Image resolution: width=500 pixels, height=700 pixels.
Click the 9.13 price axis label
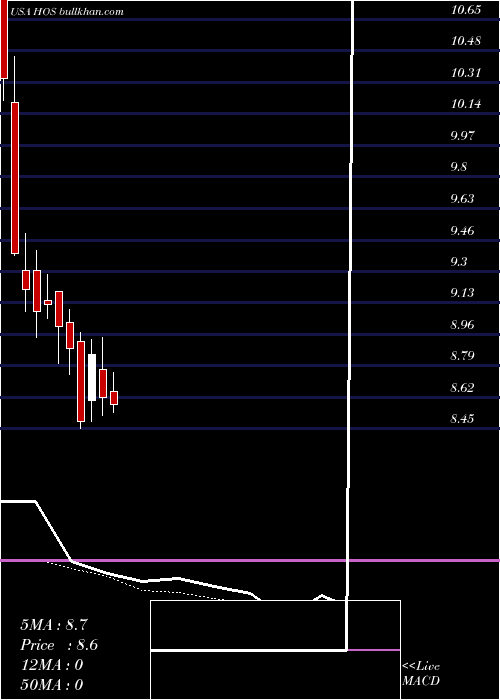pos(462,293)
